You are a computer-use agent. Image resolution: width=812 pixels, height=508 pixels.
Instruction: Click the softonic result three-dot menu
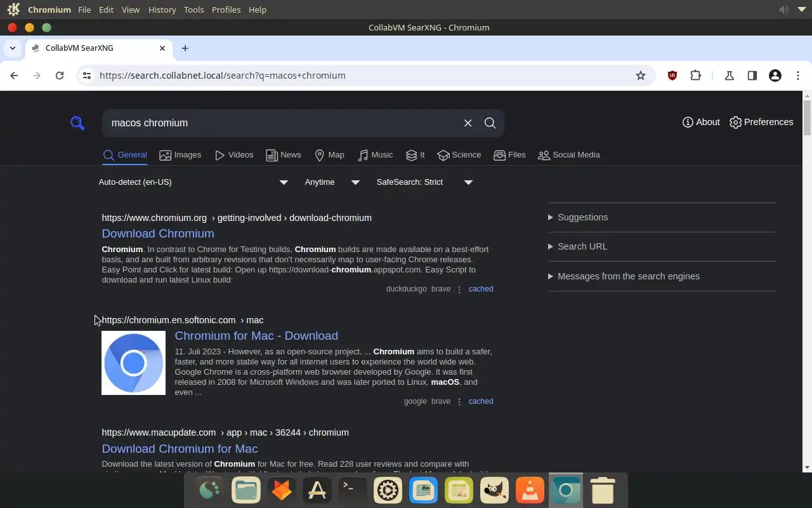(x=459, y=401)
